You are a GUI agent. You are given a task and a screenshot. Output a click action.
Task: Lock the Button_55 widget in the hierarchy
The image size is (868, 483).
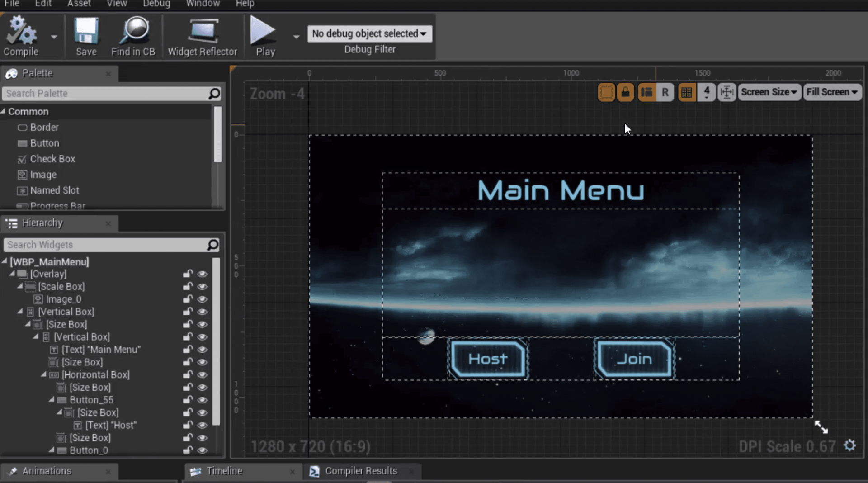(187, 400)
